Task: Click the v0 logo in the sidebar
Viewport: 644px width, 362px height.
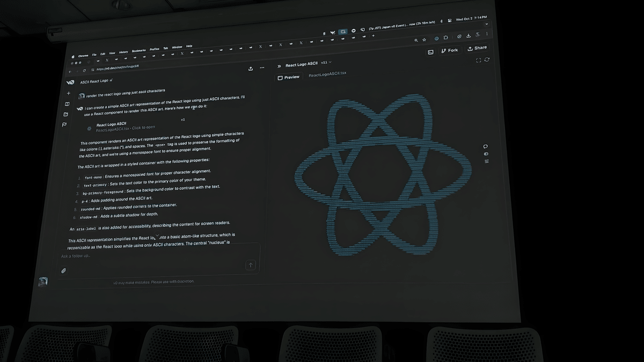Action: tap(70, 82)
